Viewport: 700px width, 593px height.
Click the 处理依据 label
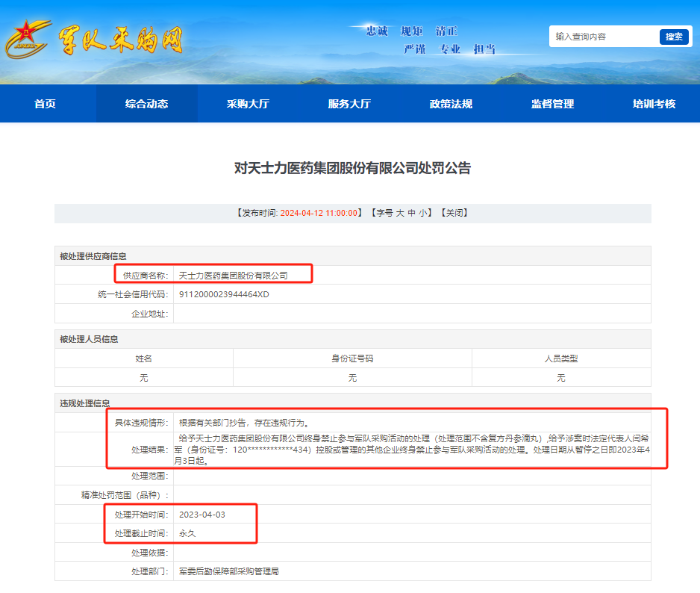pyautogui.click(x=150, y=553)
